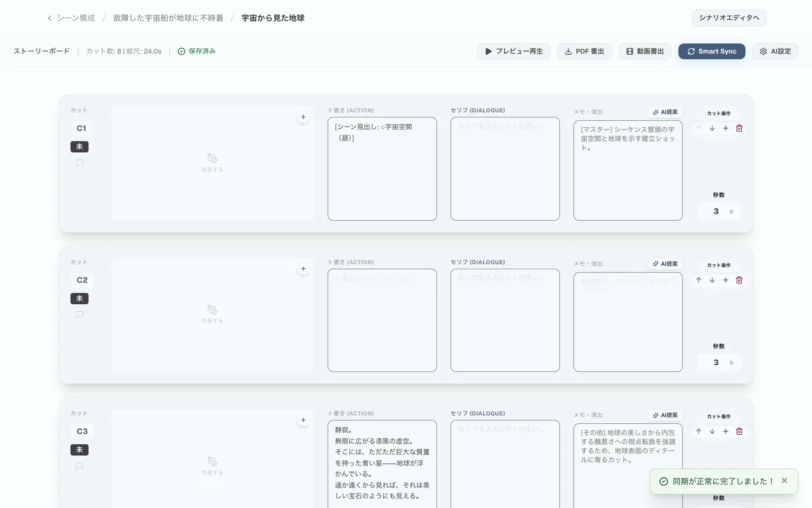This screenshot has width=812, height=508.
Task: Click AI提案 for cut C2 memo
Action: 665,264
